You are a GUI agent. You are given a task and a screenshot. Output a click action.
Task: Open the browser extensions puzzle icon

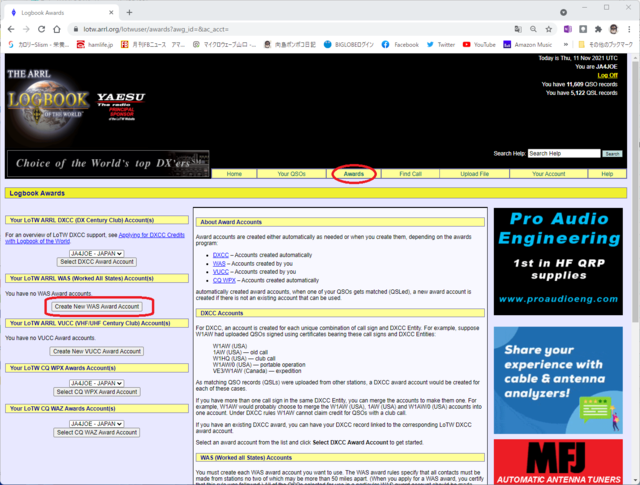tap(598, 29)
